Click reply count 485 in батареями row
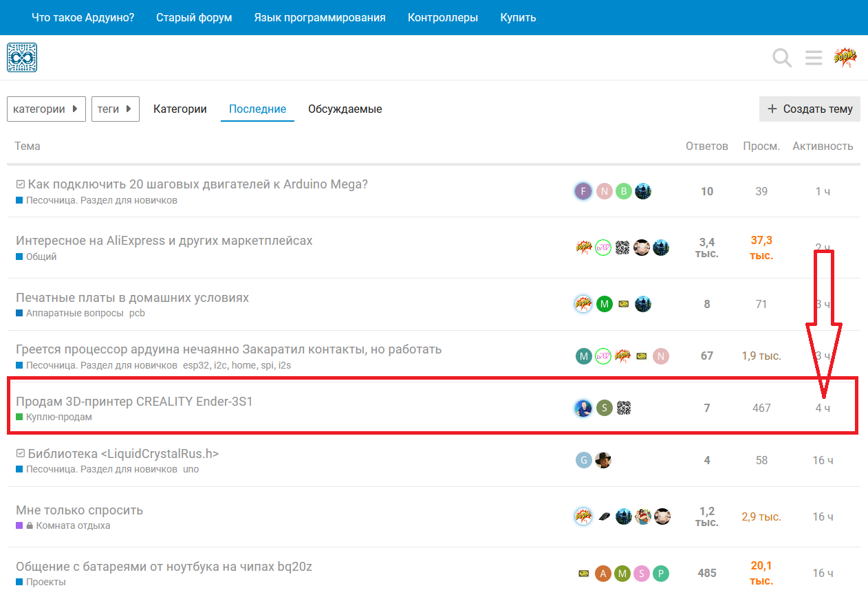Screen dimensions: 868x599 [707, 574]
